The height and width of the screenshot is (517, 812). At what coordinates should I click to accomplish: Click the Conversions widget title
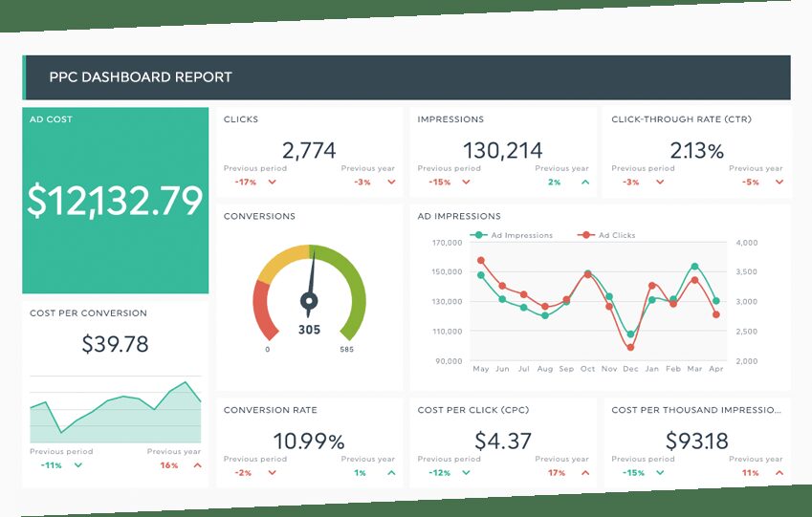click(259, 216)
